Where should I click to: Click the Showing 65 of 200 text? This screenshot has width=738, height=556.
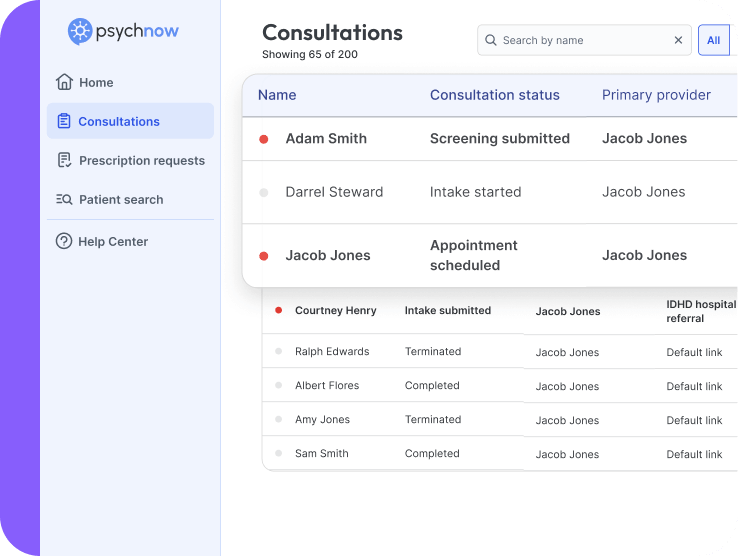pos(310,54)
